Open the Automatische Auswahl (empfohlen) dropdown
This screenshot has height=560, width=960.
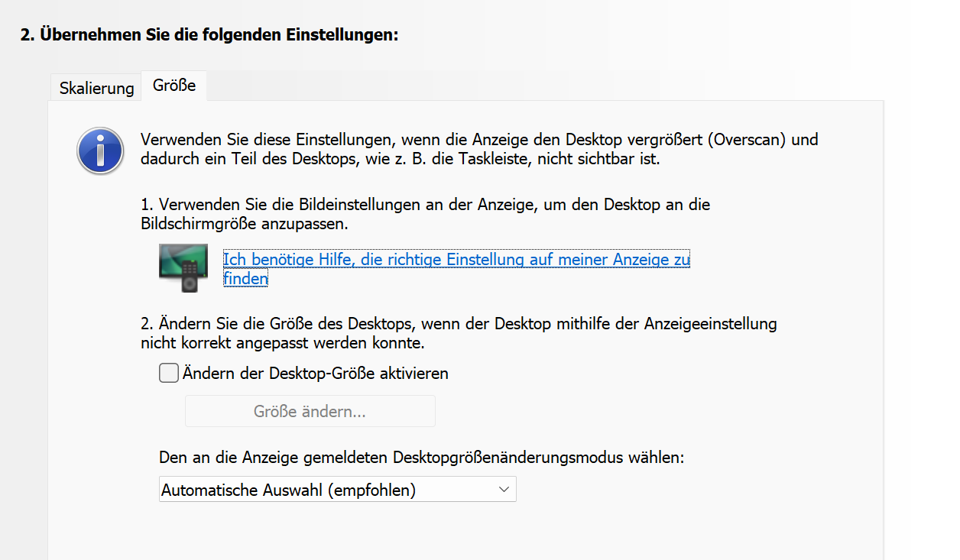tap(338, 490)
